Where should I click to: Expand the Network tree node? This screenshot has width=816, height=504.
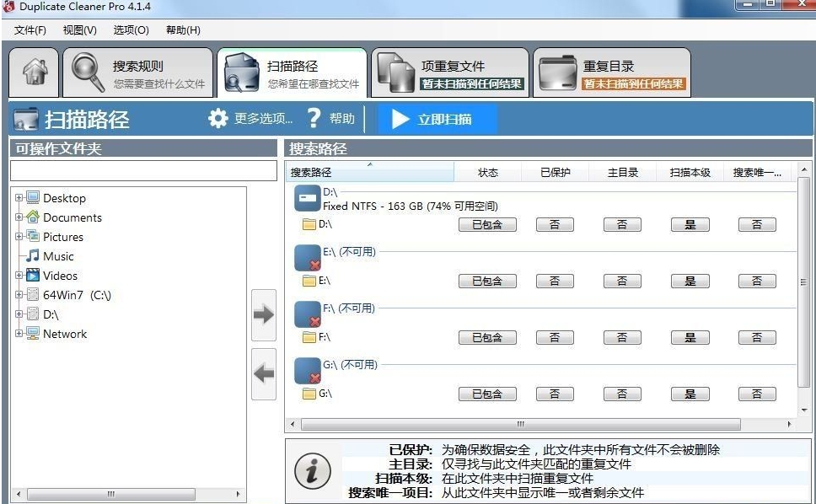pyautogui.click(x=19, y=334)
